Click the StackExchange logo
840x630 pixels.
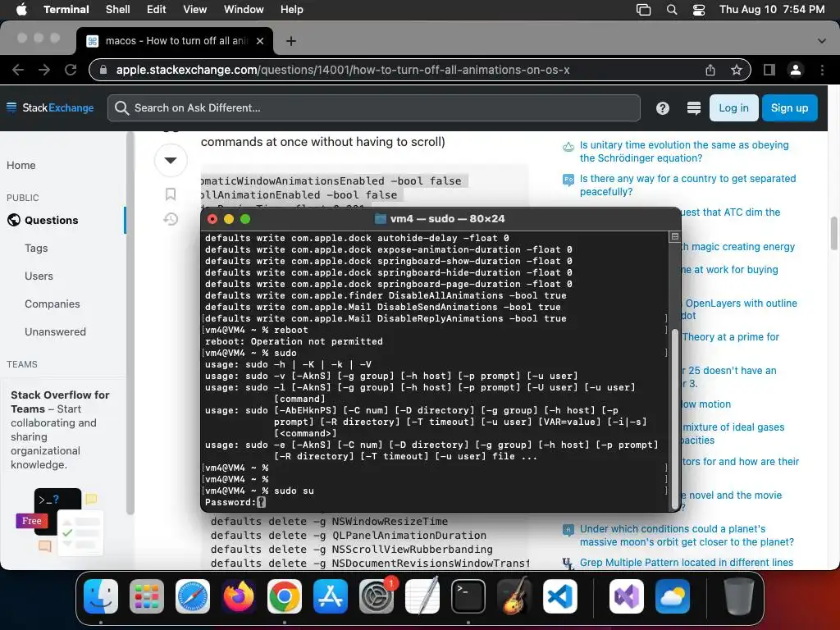[x=50, y=107]
